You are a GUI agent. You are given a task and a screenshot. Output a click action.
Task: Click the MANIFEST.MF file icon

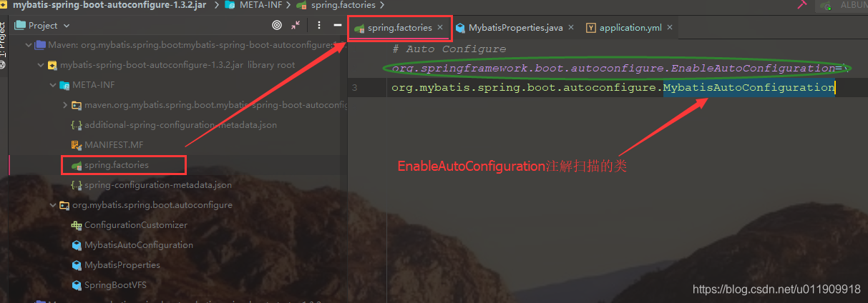[x=77, y=145]
